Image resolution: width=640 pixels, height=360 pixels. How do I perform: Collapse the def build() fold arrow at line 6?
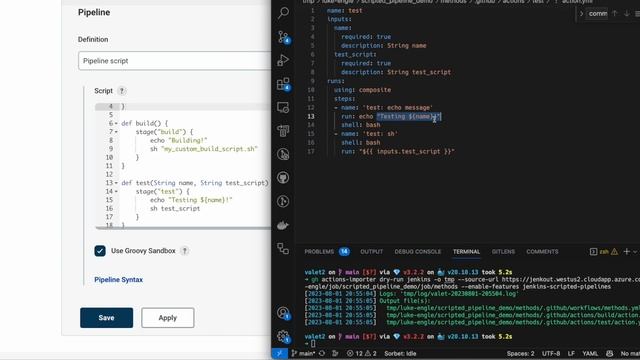coord(116,123)
